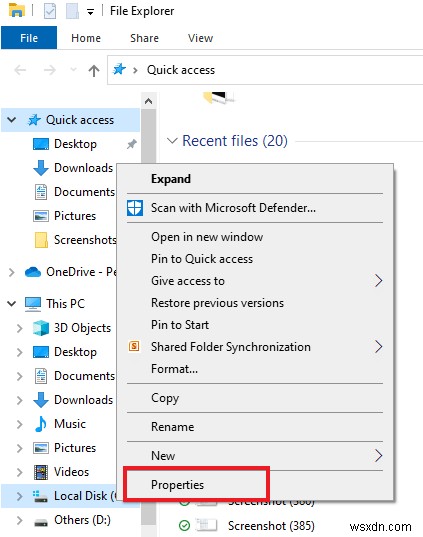
Task: Click the Music note icon
Action: [x=41, y=424]
